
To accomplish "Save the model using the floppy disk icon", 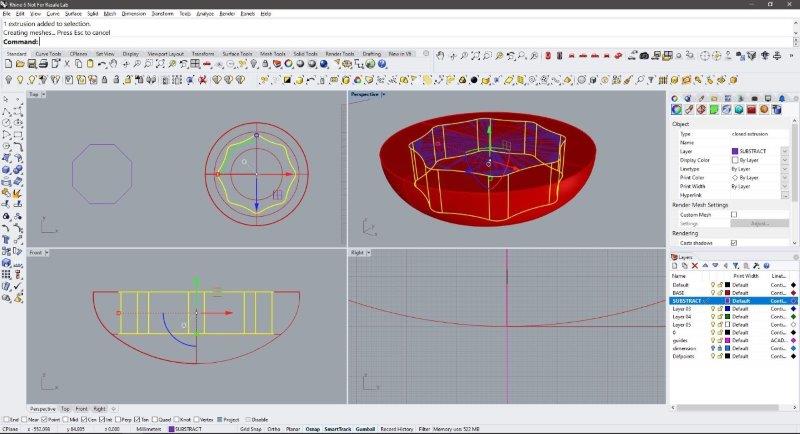I will (x=32, y=64).
